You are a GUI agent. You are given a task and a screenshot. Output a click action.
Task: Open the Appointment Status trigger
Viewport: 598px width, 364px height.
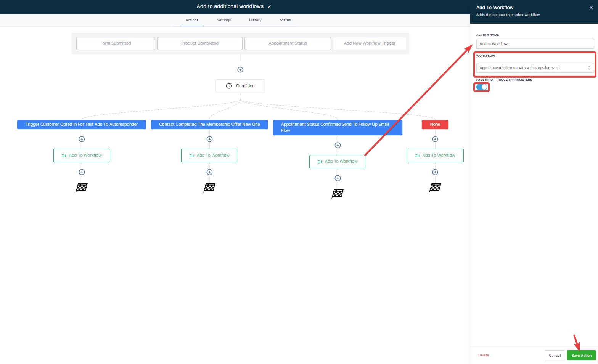point(288,43)
